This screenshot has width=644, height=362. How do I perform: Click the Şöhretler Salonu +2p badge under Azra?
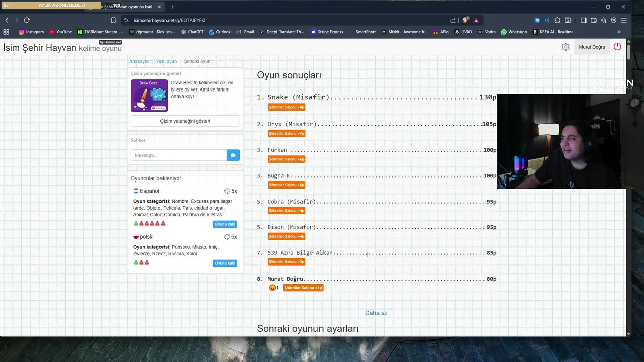(x=286, y=262)
